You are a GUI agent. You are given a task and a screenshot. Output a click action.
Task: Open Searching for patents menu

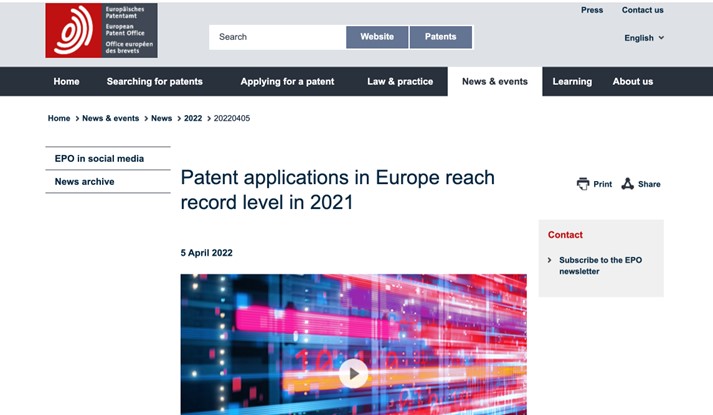click(155, 81)
